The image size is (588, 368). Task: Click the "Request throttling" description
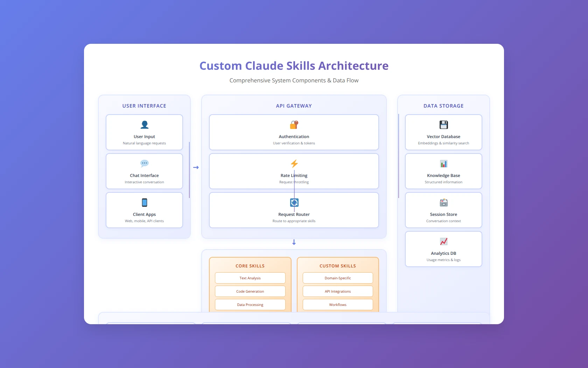pyautogui.click(x=294, y=182)
